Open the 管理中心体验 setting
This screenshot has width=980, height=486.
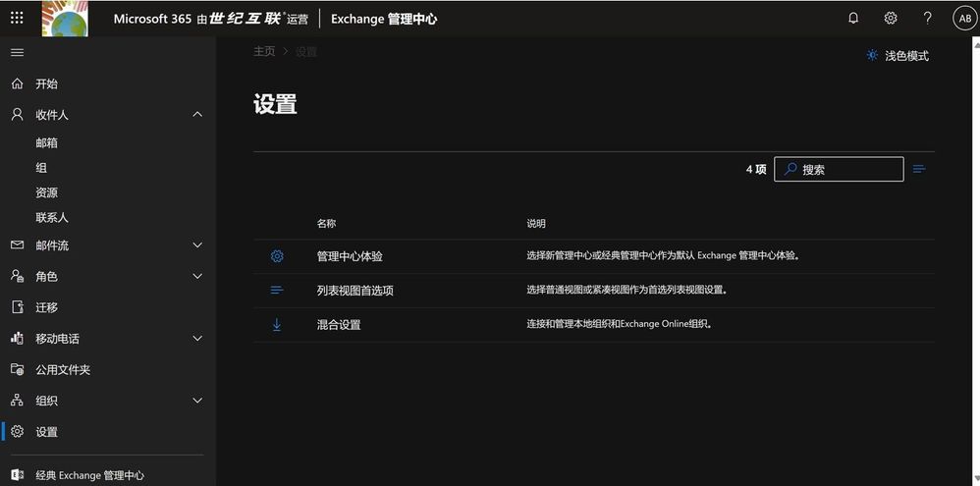[350, 256]
